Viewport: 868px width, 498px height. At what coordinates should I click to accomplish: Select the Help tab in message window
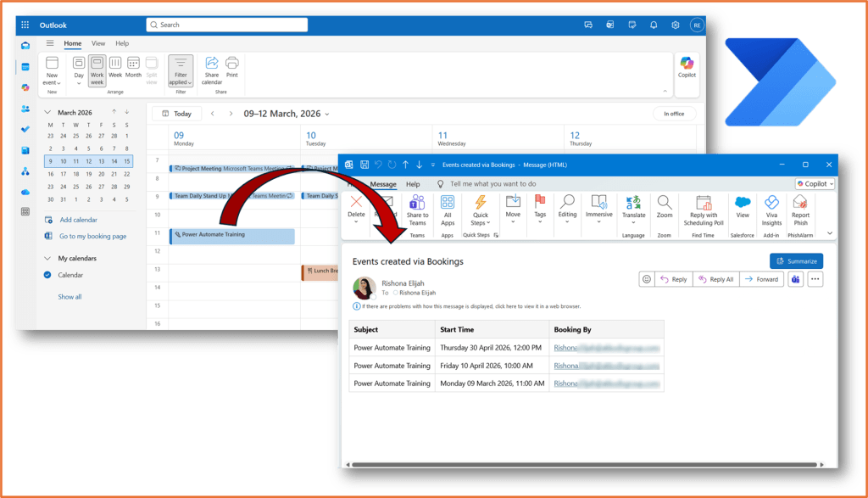pyautogui.click(x=413, y=184)
